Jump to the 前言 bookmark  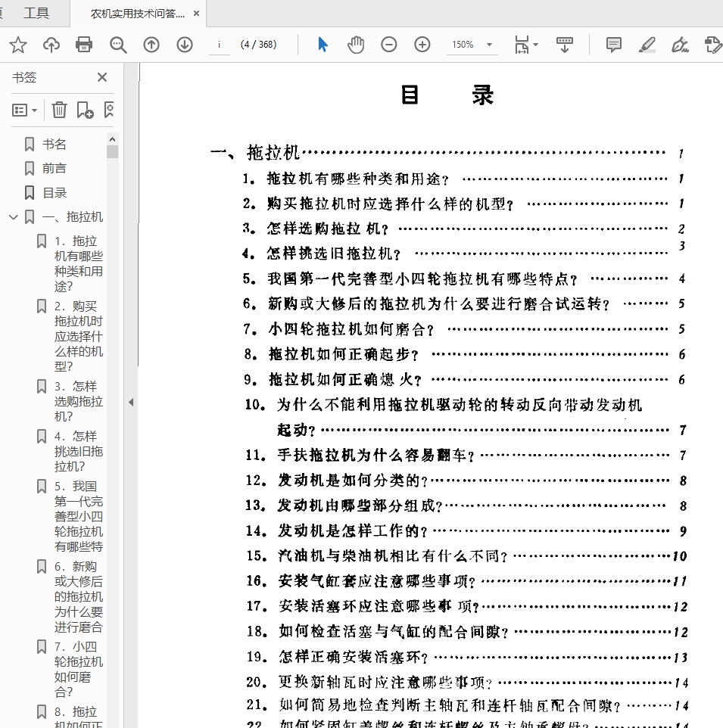click(55, 168)
